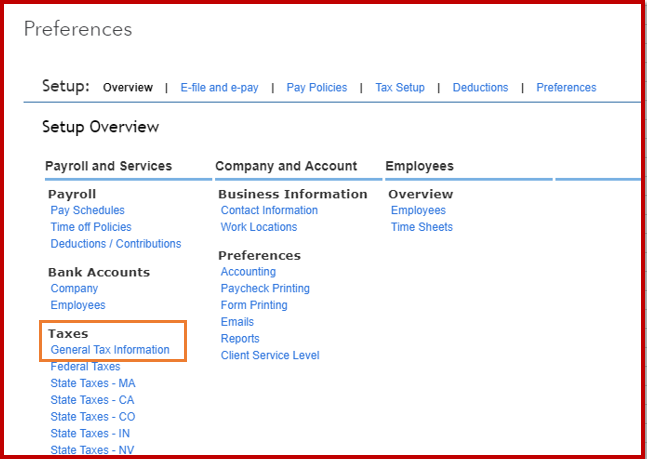The height and width of the screenshot is (459, 647).
Task: Open the Accounting preferences link
Action: coord(248,272)
